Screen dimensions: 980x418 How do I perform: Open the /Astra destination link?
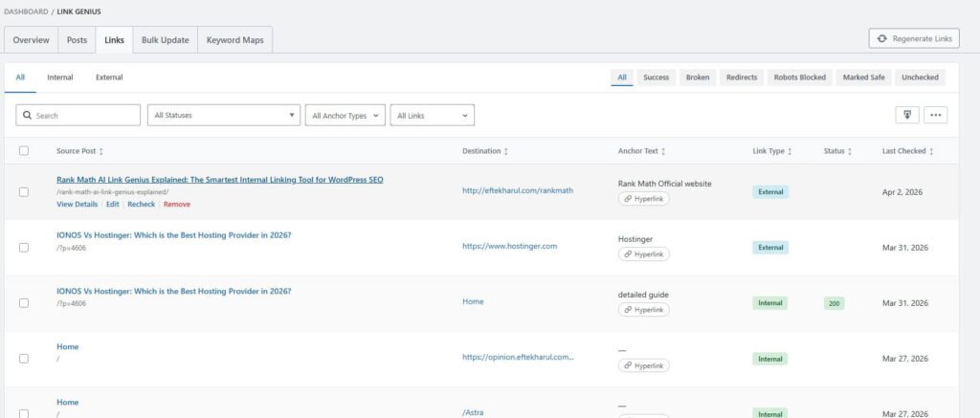(473, 413)
